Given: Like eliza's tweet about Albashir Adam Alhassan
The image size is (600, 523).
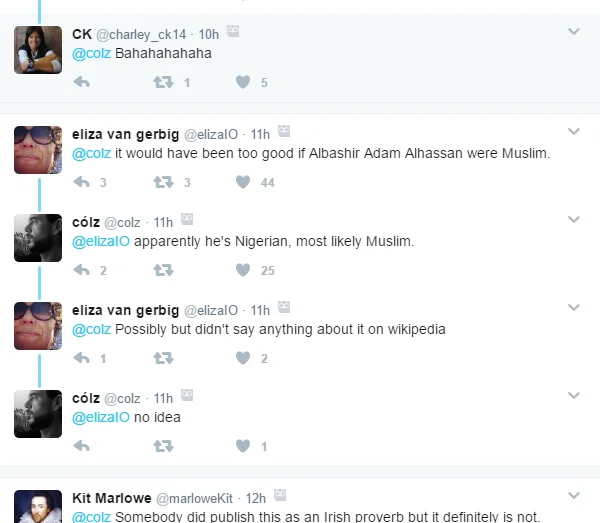Looking at the screenshot, I should pyautogui.click(x=243, y=182).
